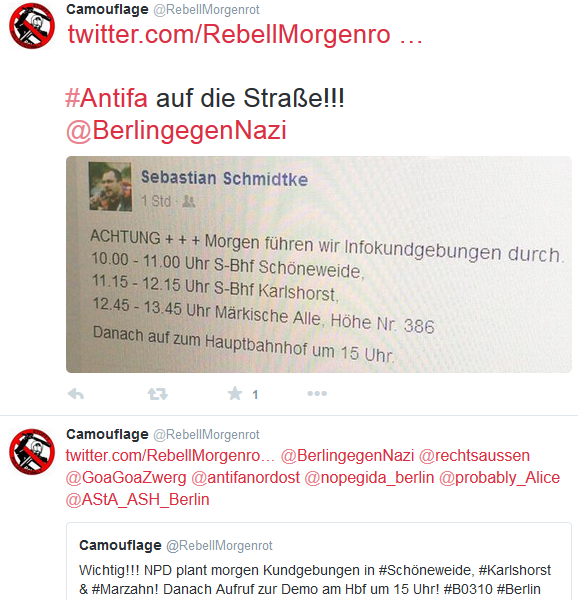Open the #Antifa hashtag

(106, 98)
